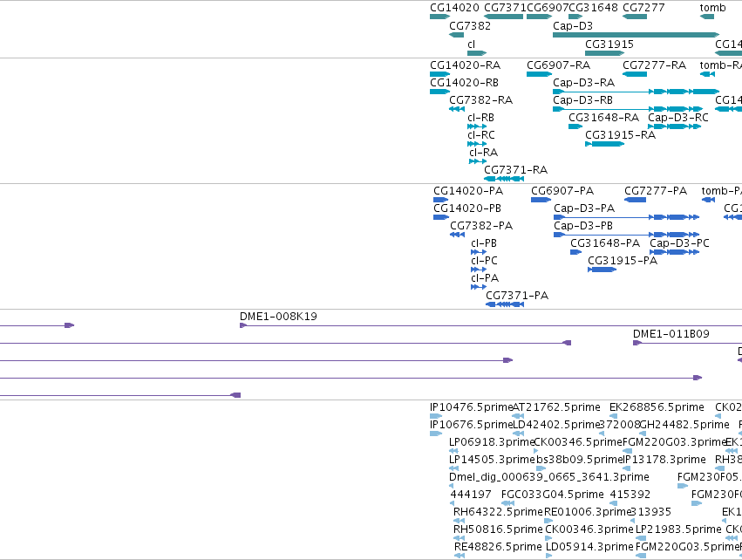This screenshot has height=560, width=742.
Task: Select protein CG14020-PA
Action: pyautogui.click(x=468, y=191)
